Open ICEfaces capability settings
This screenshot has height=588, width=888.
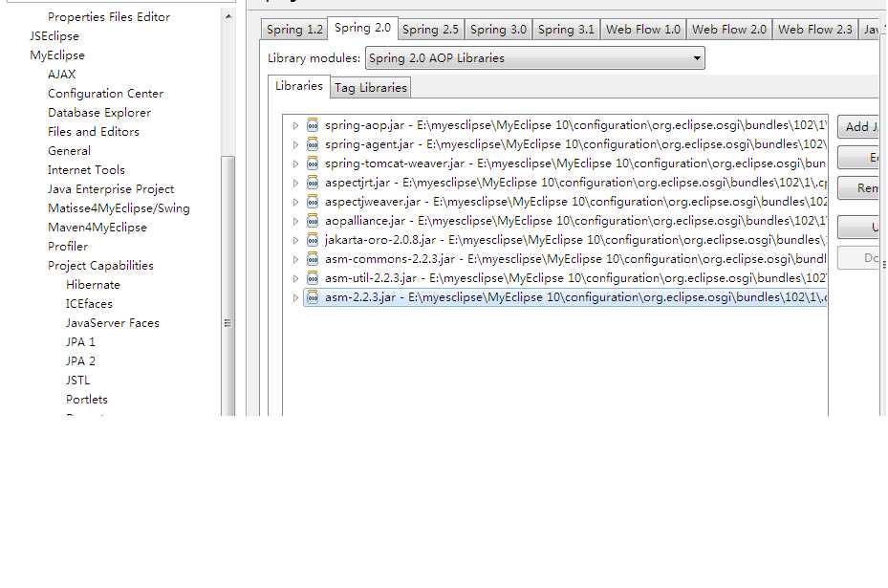coord(89,304)
